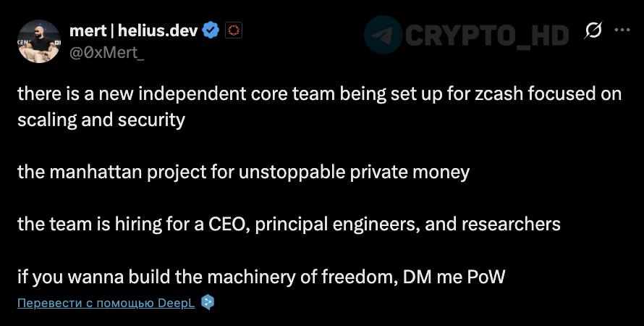Click the Telegram paper-plane watermark logo
644x326 pixels.
pos(384,35)
